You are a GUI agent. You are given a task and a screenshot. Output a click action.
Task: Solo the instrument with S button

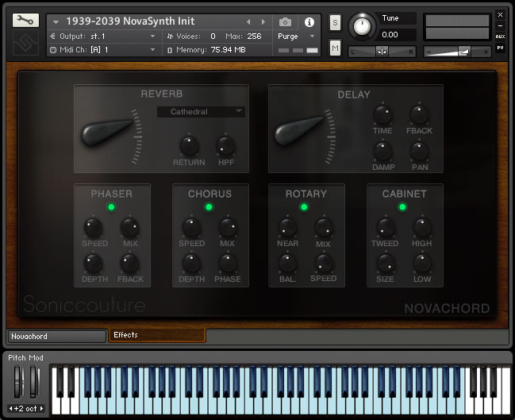[x=335, y=22]
